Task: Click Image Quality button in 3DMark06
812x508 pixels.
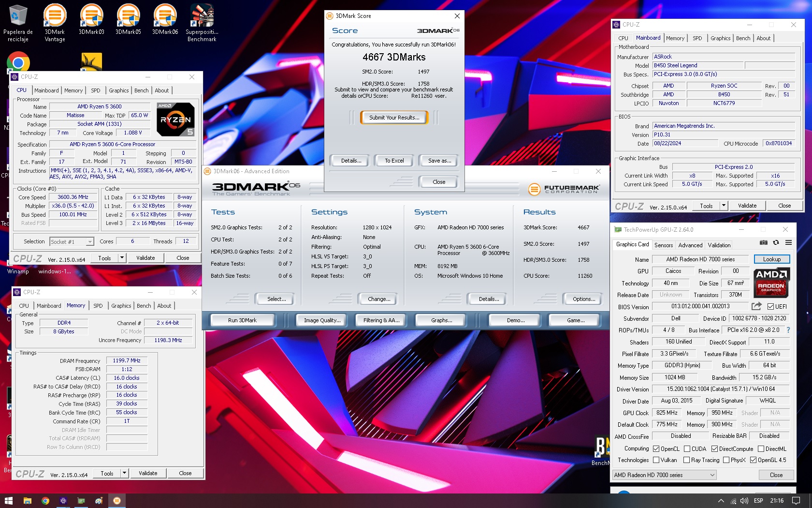Action: (322, 320)
